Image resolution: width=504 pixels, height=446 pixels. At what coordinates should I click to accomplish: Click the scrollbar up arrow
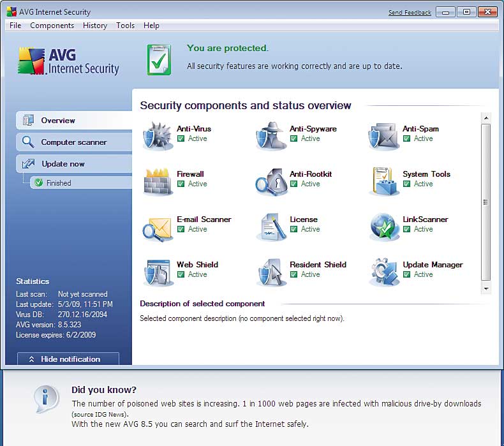[x=486, y=118]
